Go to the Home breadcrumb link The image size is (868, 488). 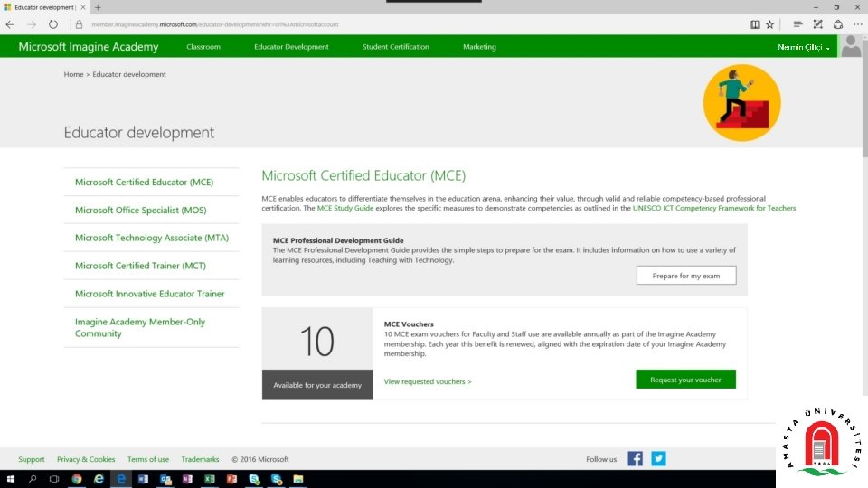click(73, 74)
